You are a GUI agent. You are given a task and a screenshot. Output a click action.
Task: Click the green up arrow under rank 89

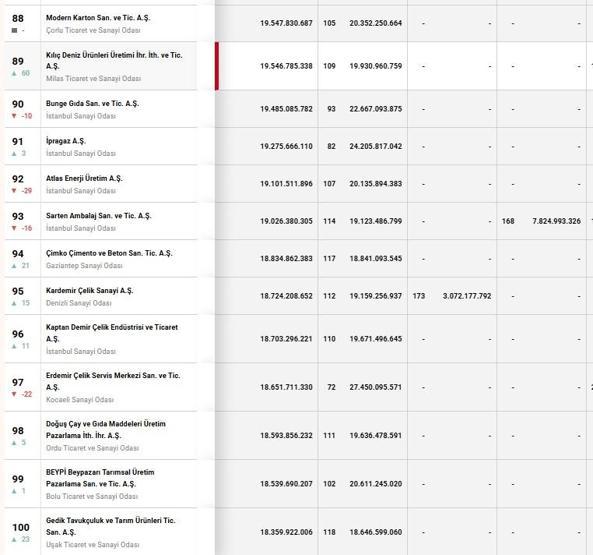click(14, 73)
